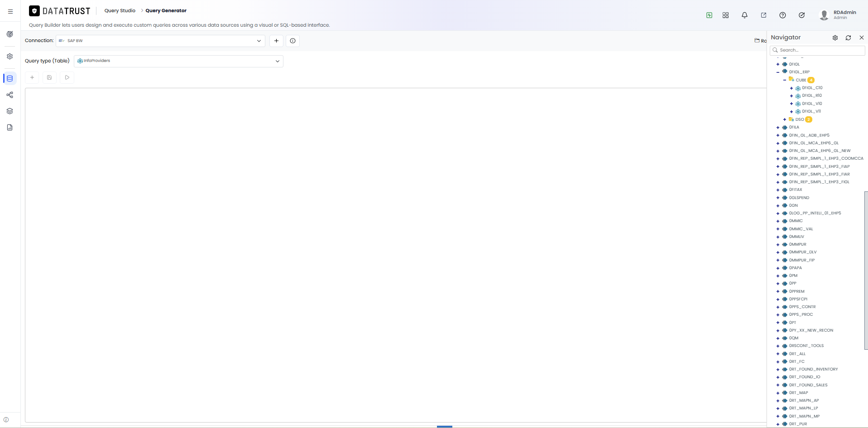Open the RDAdmin user profile
Viewport: 868px width, 428px height.
pyautogui.click(x=838, y=15)
